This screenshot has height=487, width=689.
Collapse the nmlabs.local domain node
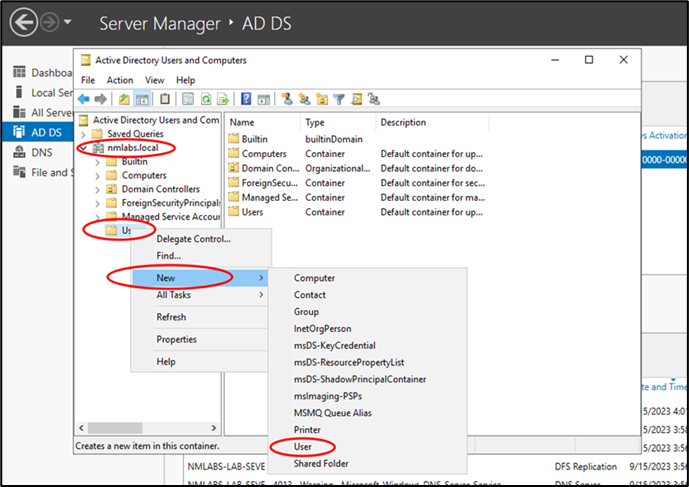pyautogui.click(x=83, y=148)
